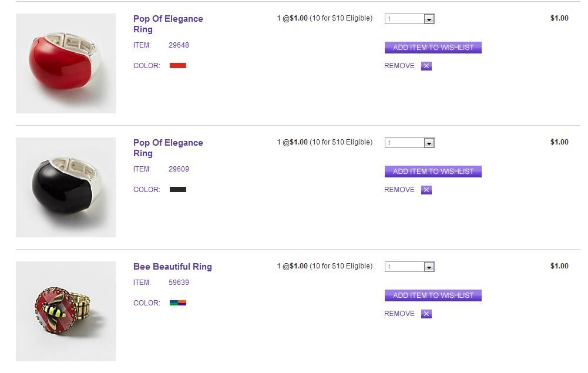Select the multicolor swatch on Bee Beautiful Ring
The height and width of the screenshot is (373, 588).
point(177,303)
